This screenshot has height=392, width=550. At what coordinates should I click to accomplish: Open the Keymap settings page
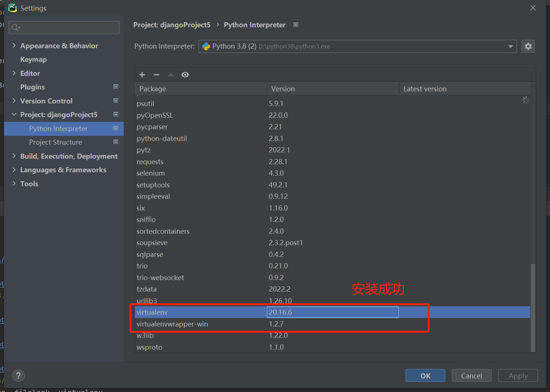[34, 60]
